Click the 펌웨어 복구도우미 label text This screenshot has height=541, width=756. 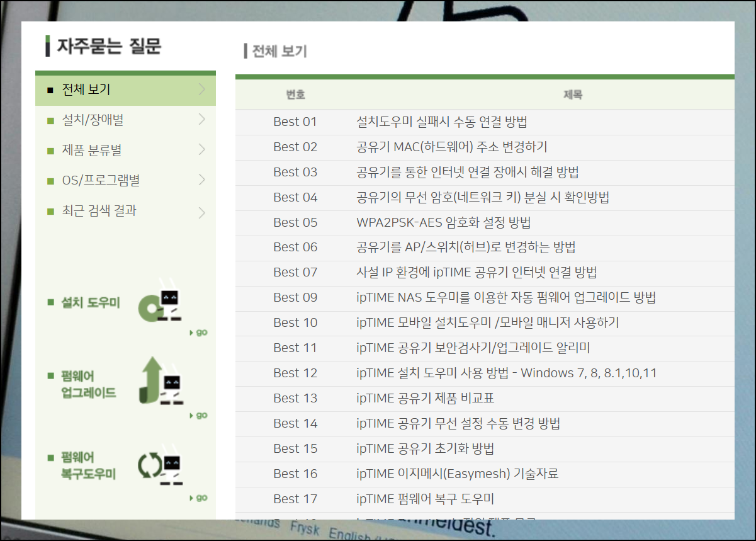click(x=89, y=465)
